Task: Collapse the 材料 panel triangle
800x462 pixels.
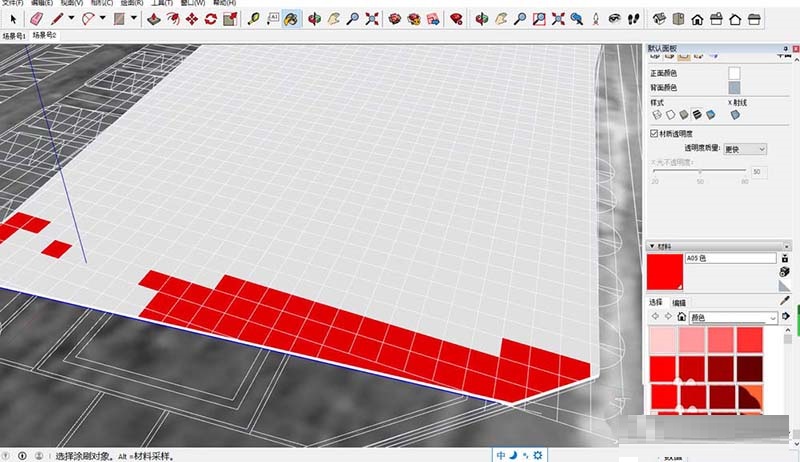Action: click(x=652, y=246)
